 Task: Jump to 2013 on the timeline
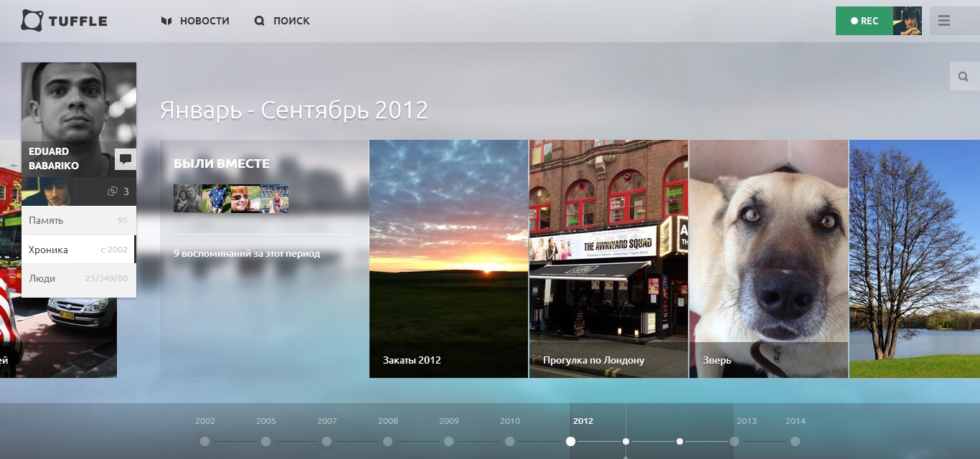point(735,441)
